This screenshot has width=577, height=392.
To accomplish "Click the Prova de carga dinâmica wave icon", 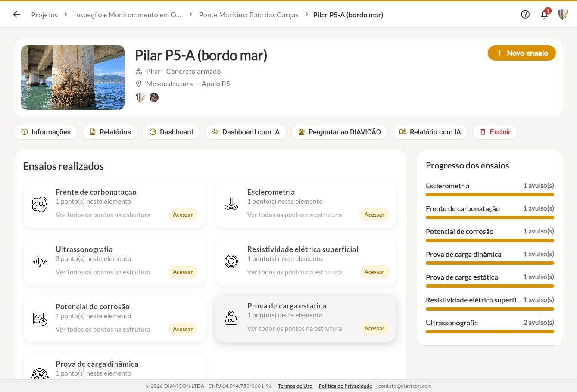I will pos(40,373).
